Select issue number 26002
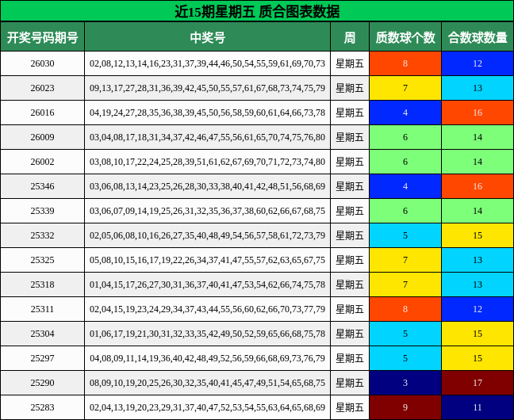Screen dimensions: 514x420 42,162
